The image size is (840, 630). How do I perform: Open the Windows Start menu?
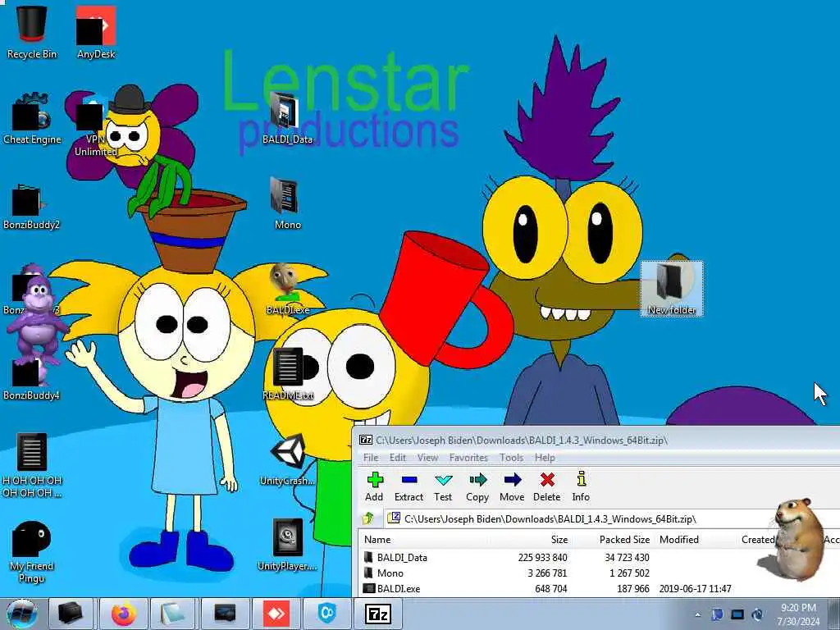[x=21, y=614]
